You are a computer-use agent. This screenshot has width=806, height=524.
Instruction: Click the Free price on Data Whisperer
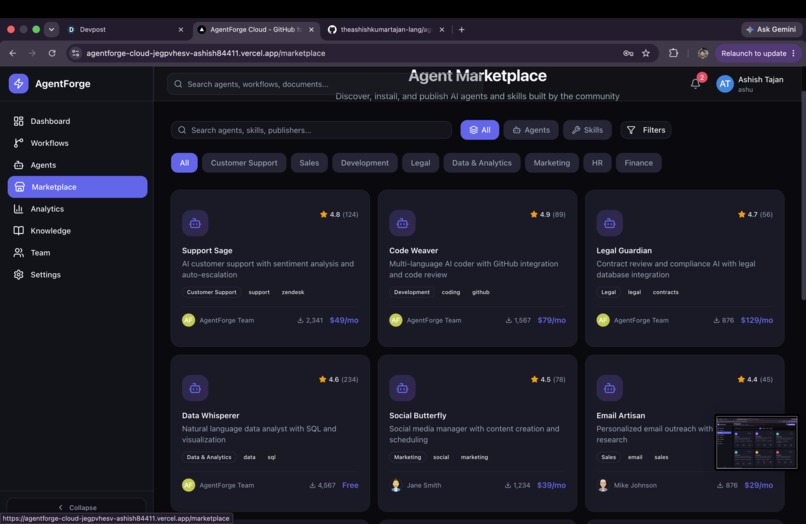coord(350,485)
